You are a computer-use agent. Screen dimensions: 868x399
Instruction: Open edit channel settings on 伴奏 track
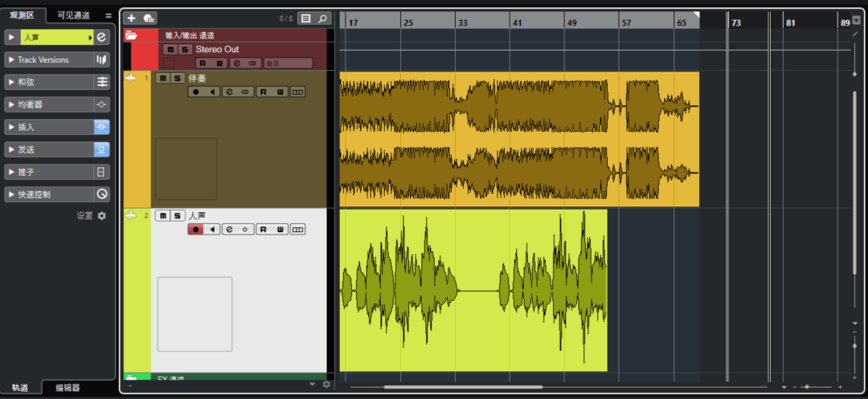coord(228,92)
